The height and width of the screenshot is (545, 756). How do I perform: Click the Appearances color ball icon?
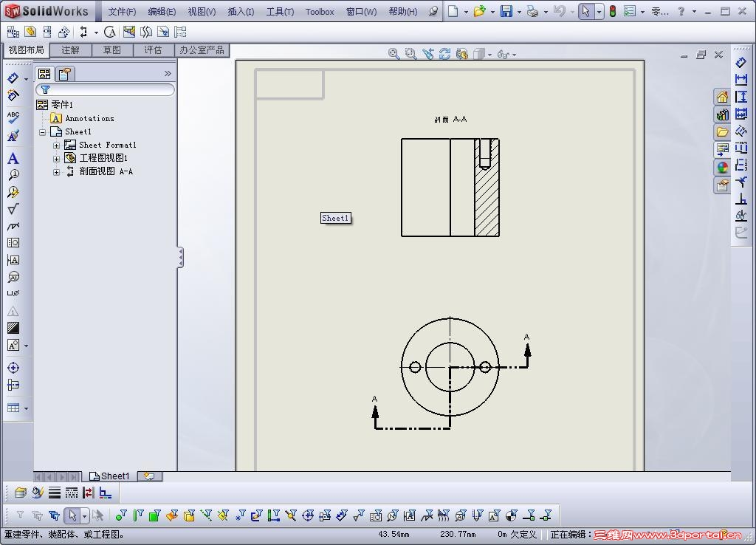click(722, 168)
